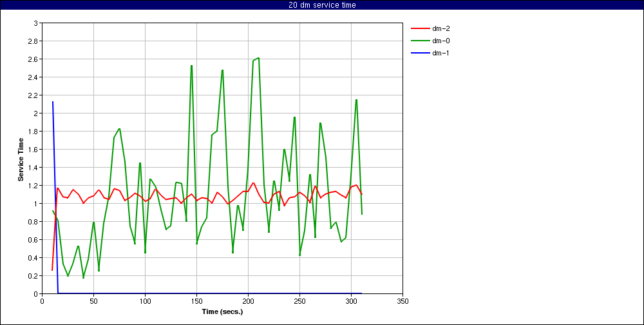Click the blue dm-1 legend line swatch
644x325 pixels.
419,53
